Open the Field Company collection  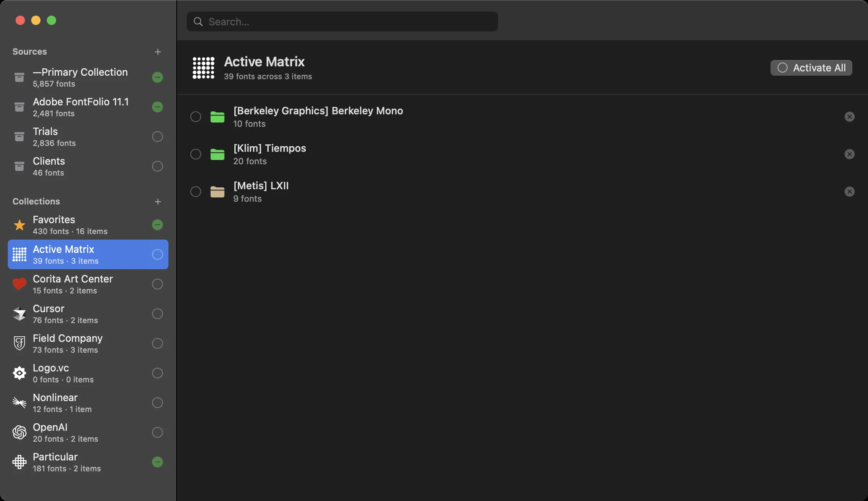(x=88, y=343)
